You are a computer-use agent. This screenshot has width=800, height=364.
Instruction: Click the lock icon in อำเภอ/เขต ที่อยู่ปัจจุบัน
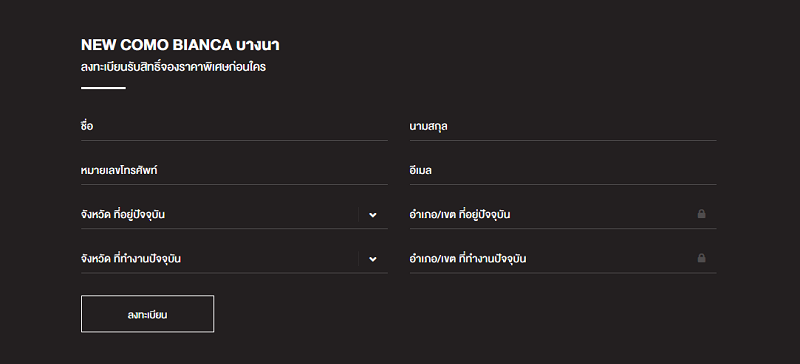702,214
